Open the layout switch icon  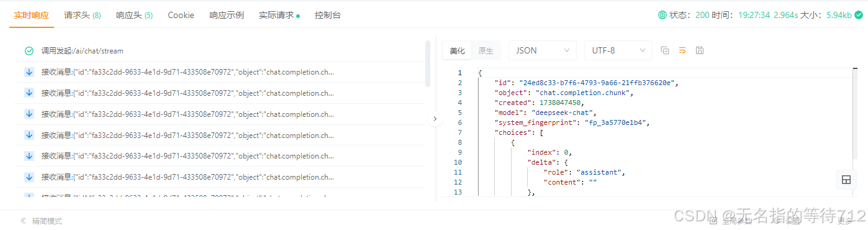tap(845, 180)
